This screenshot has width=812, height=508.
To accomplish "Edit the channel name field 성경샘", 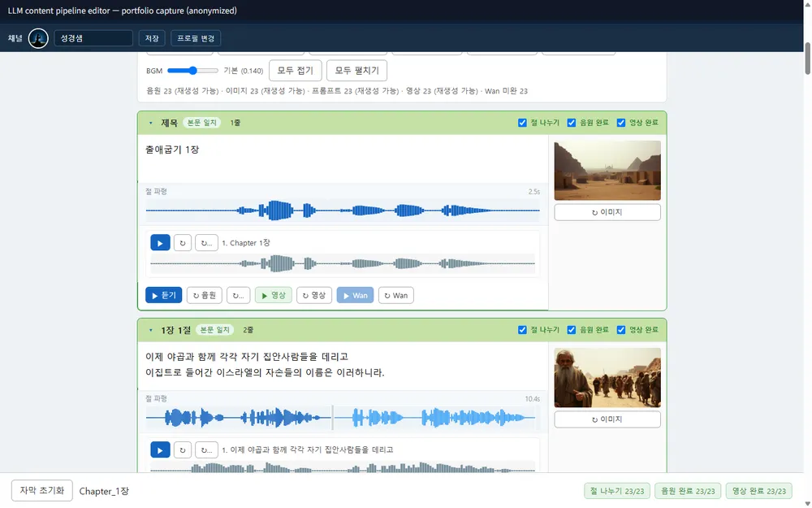I will 93,38.
